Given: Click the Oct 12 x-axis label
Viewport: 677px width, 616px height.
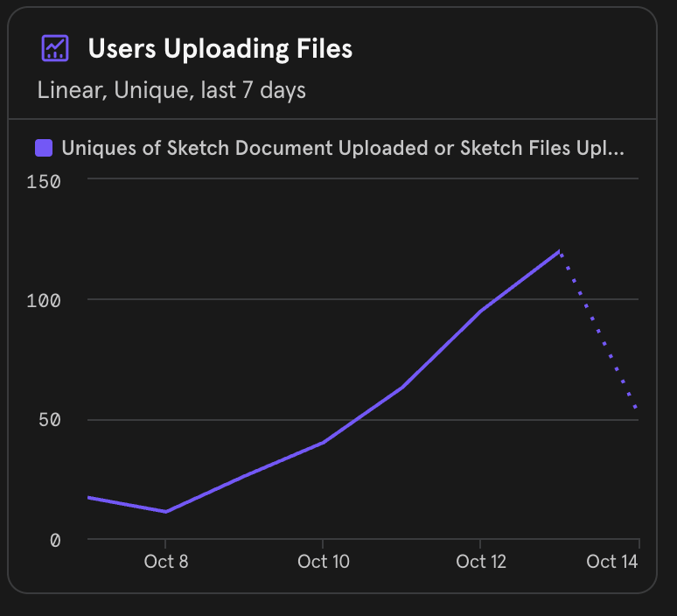Looking at the screenshot, I should point(482,562).
